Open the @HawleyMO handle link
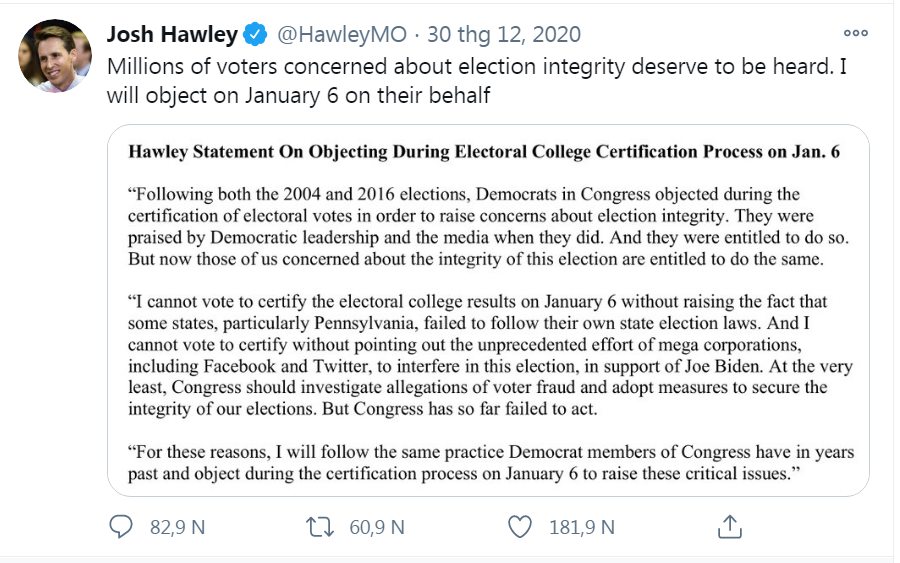 click(x=341, y=34)
